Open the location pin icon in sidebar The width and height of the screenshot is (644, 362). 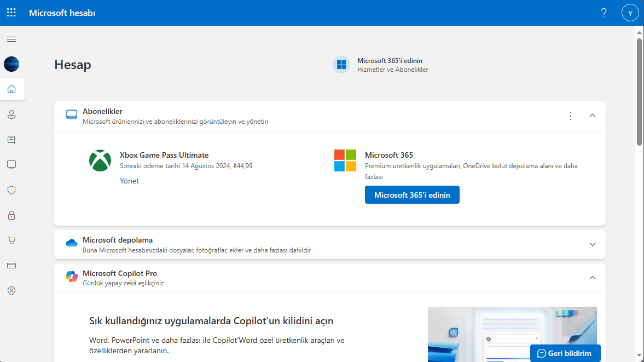click(x=11, y=291)
